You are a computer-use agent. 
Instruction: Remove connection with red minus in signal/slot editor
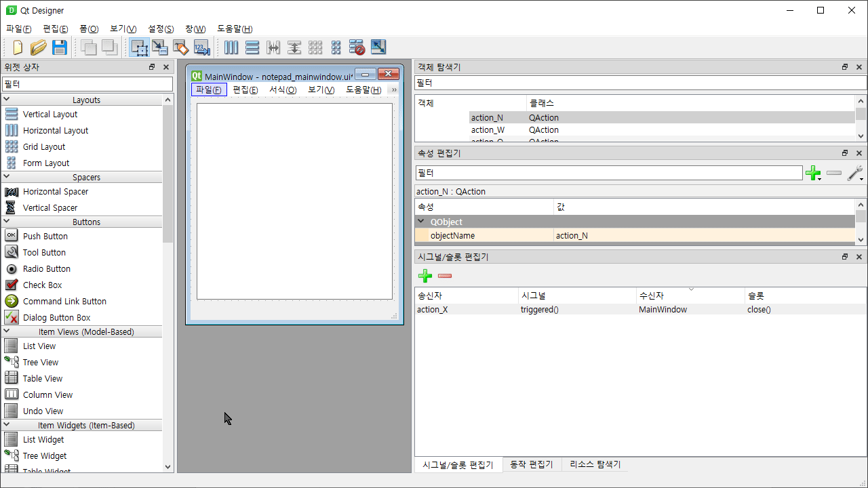(445, 276)
